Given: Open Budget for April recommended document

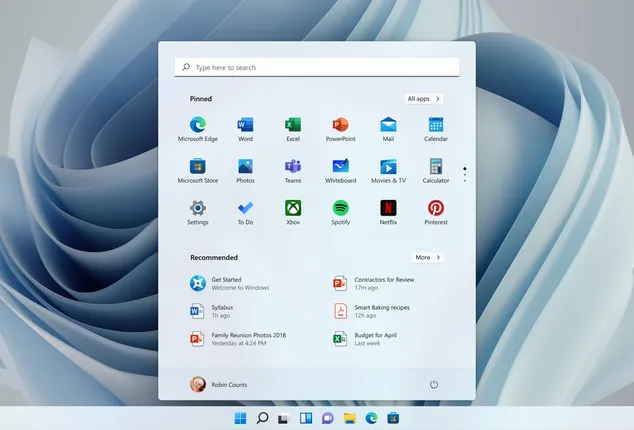Looking at the screenshot, I should pyautogui.click(x=376, y=339).
